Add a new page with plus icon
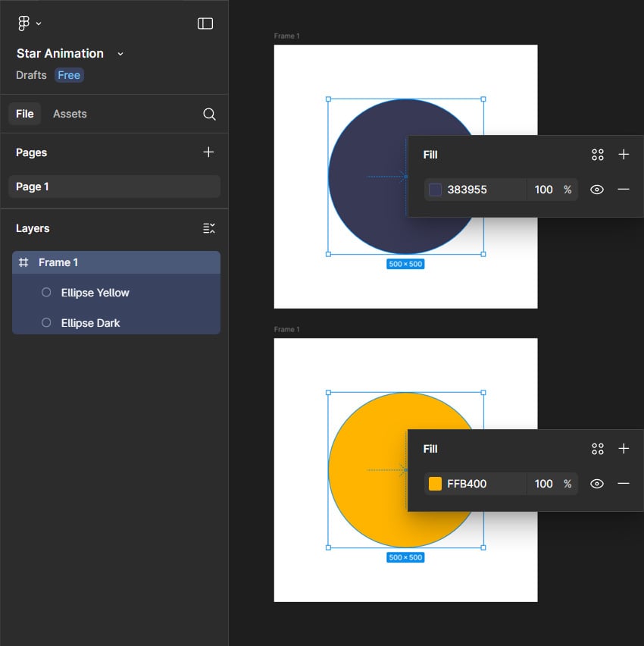 (x=208, y=152)
